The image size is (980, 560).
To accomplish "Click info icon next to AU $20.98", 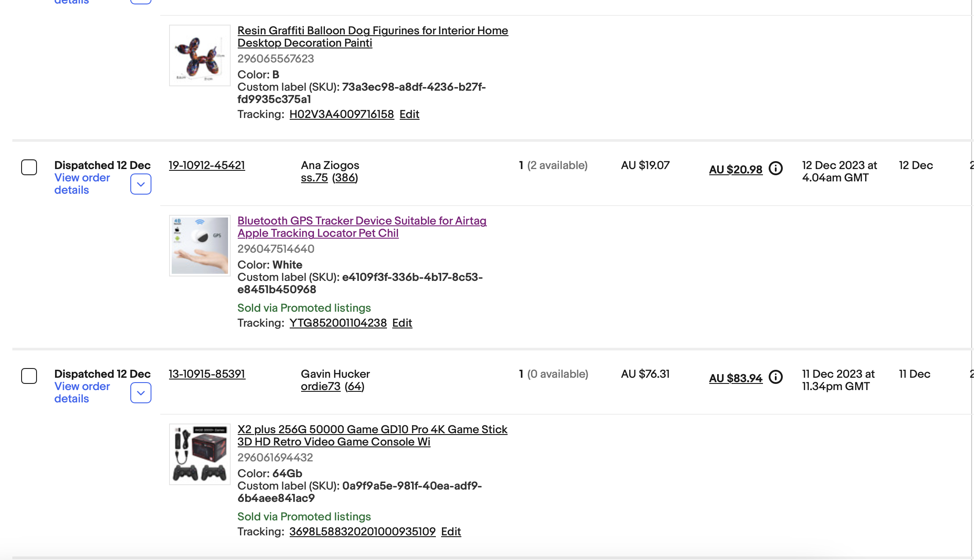I will (775, 169).
